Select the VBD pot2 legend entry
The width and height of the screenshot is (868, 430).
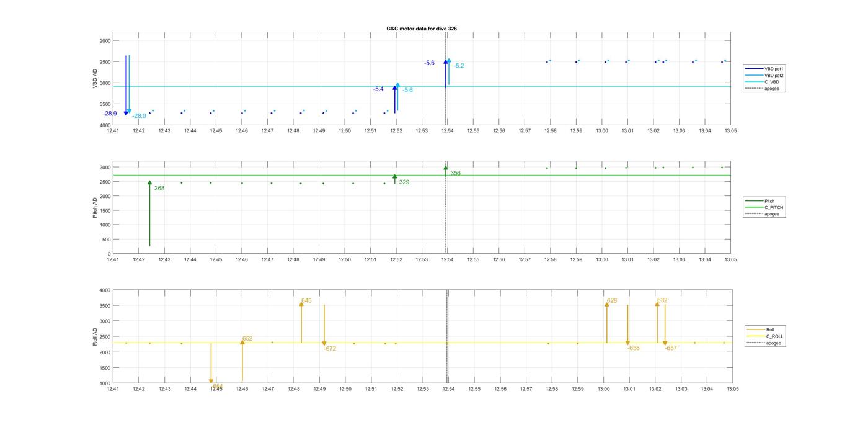click(766, 75)
